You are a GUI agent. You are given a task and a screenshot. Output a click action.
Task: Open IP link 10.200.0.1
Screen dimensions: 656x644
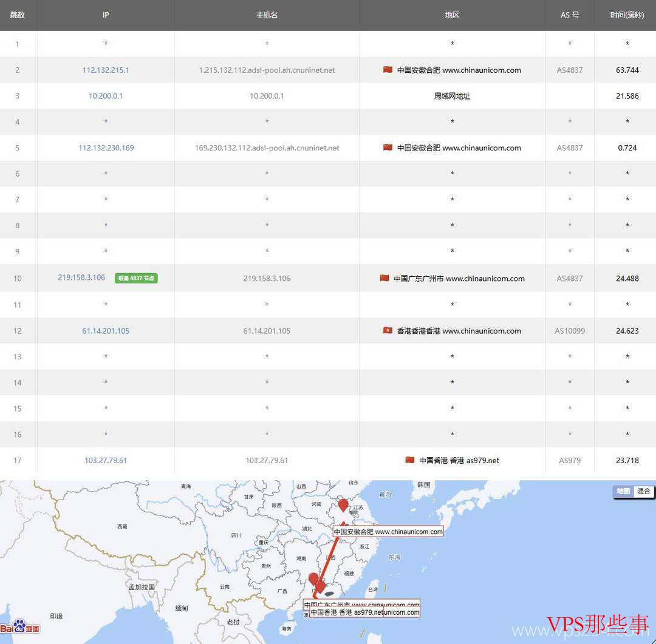click(x=106, y=96)
